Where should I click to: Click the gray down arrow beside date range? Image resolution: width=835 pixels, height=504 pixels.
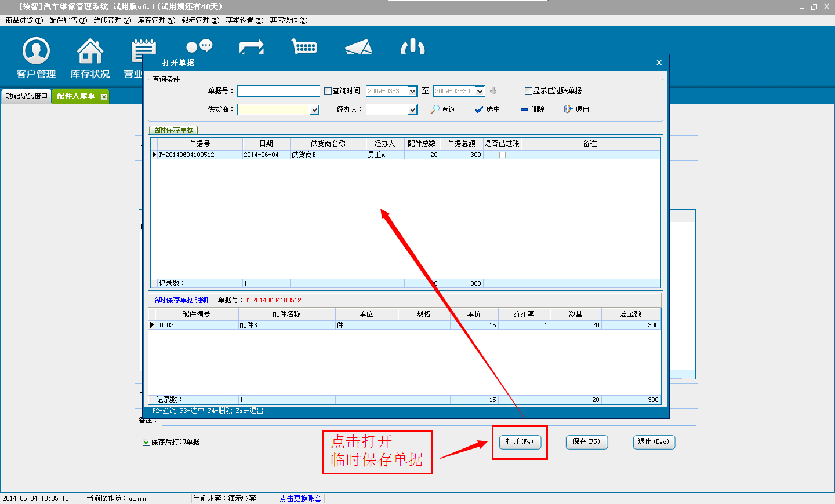(493, 91)
